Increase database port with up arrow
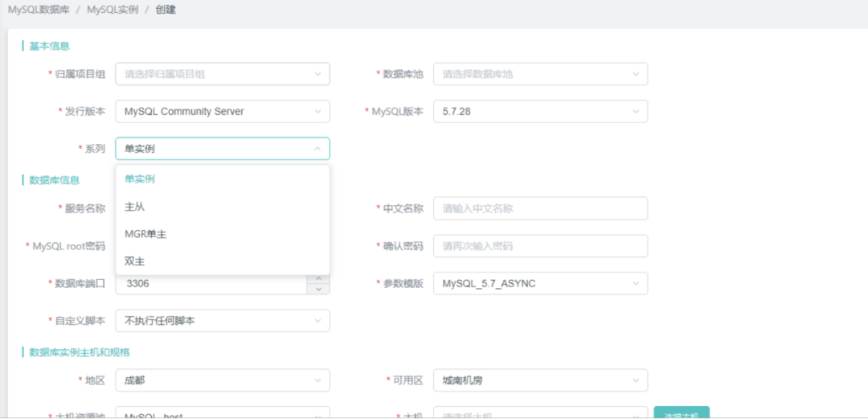Viewport: 868px width, 419px height. tap(318, 279)
